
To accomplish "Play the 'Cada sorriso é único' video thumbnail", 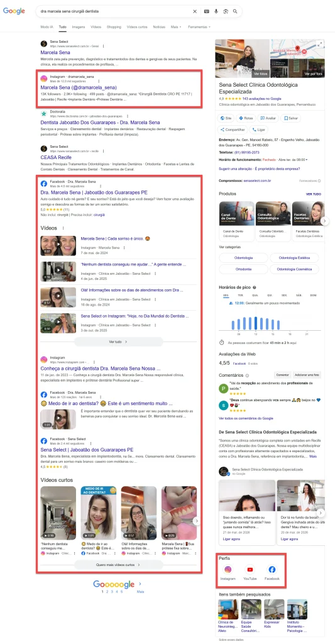I will (x=58, y=246).
